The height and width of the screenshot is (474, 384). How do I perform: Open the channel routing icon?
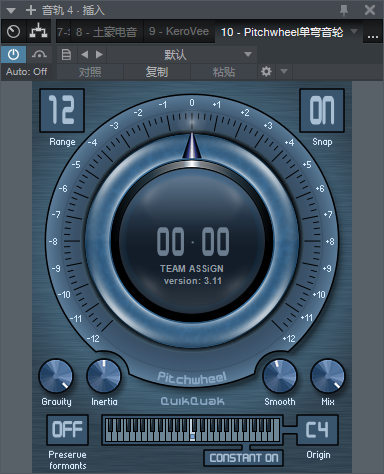click(38, 32)
